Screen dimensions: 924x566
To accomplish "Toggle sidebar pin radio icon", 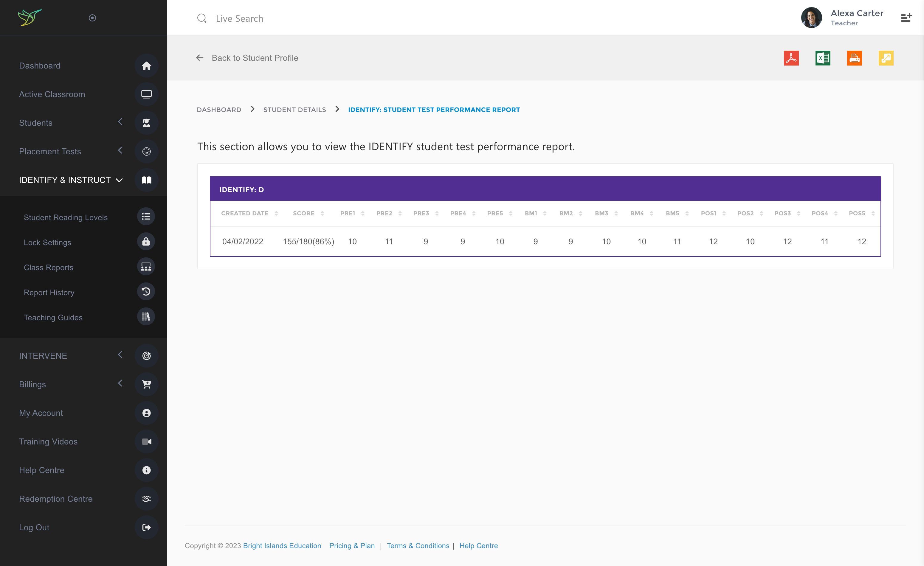I will 92,18.
